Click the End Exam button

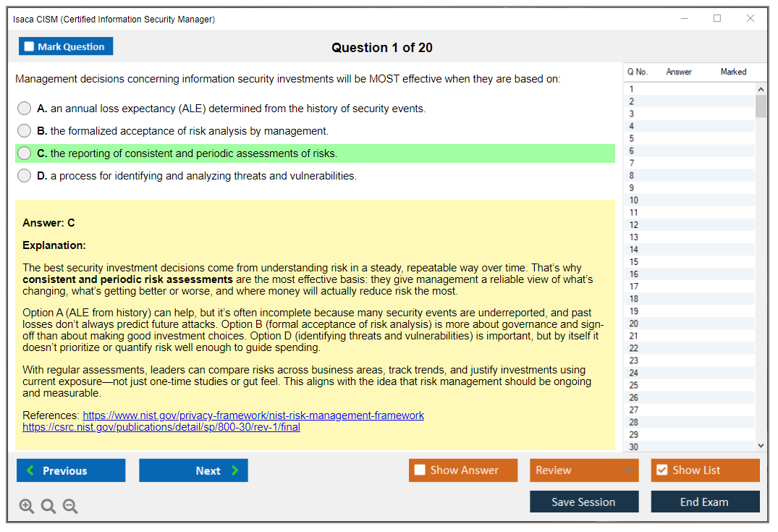705,501
